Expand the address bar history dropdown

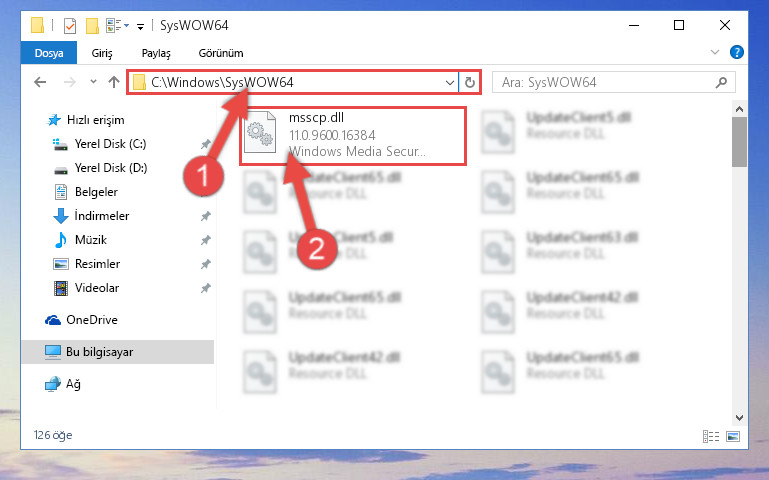click(449, 82)
